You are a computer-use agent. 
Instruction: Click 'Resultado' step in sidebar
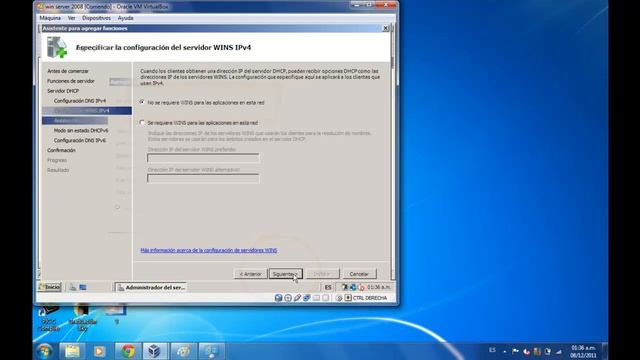[x=58, y=170]
